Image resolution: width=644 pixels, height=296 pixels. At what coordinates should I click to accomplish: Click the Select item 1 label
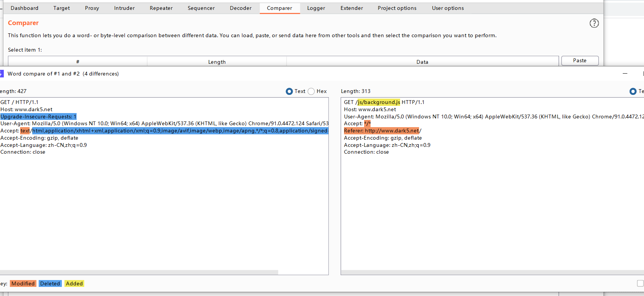[x=25, y=50]
